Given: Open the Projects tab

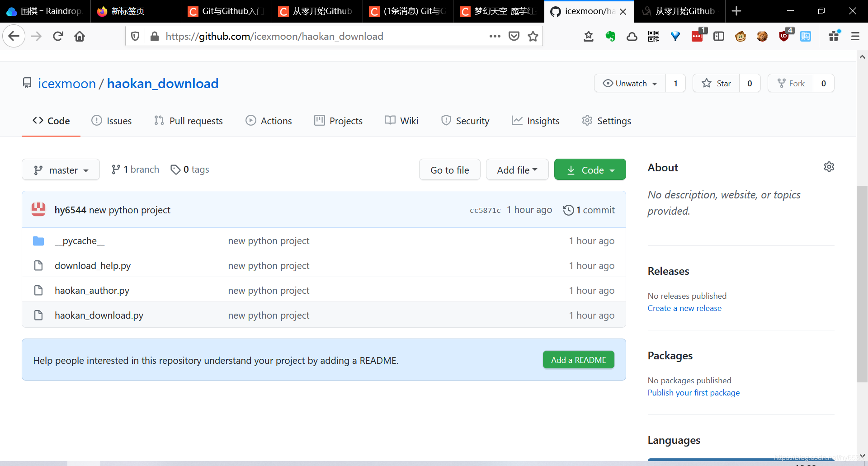Looking at the screenshot, I should pos(339,121).
